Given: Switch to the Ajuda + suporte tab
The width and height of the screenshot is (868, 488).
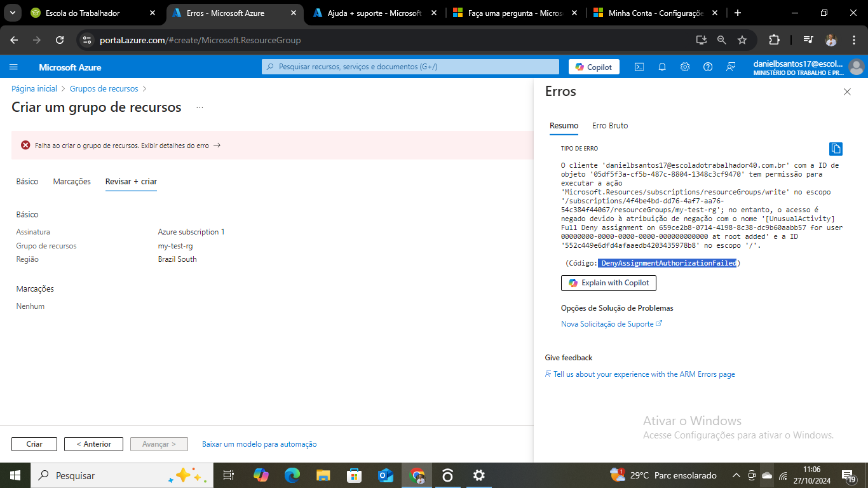Looking at the screenshot, I should 374,13.
